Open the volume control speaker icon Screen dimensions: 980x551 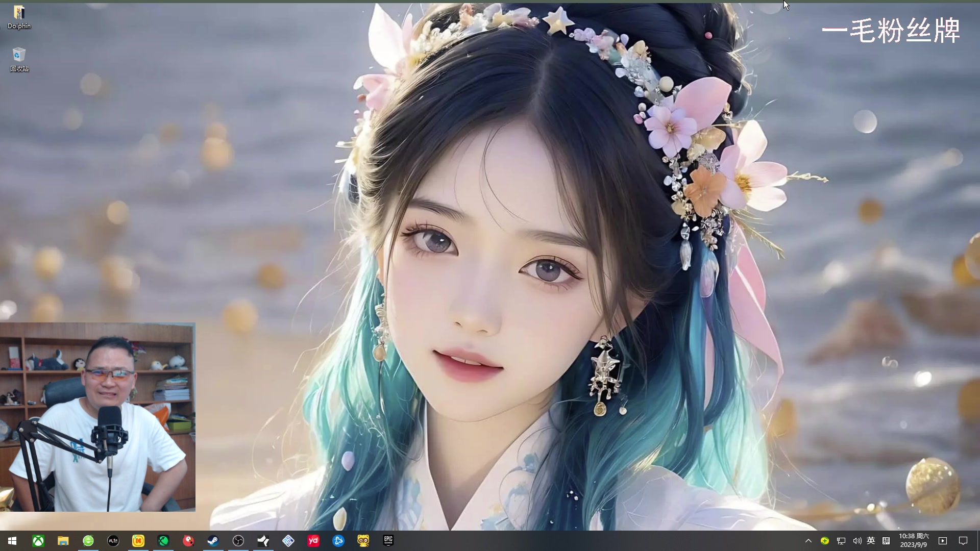click(857, 541)
